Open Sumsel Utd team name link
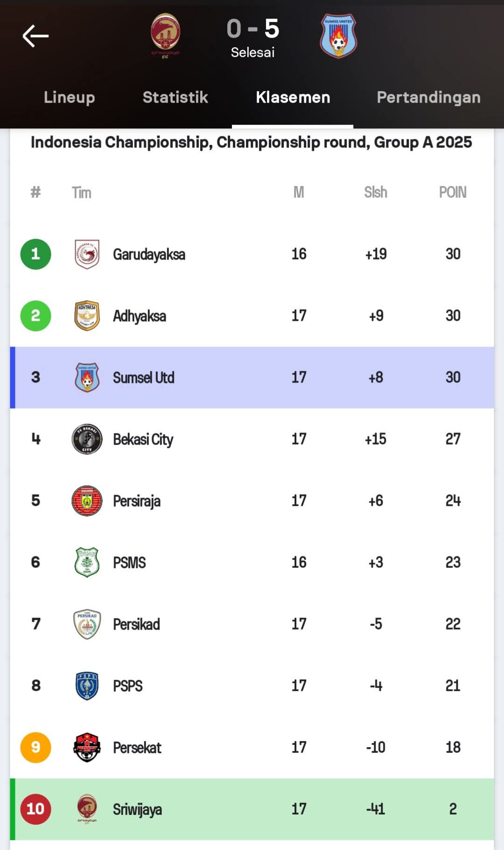 point(143,377)
